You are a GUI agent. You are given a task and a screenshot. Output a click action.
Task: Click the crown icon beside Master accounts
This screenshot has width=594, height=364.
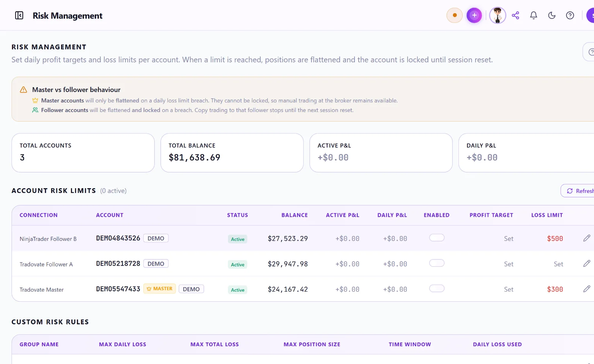click(x=35, y=101)
